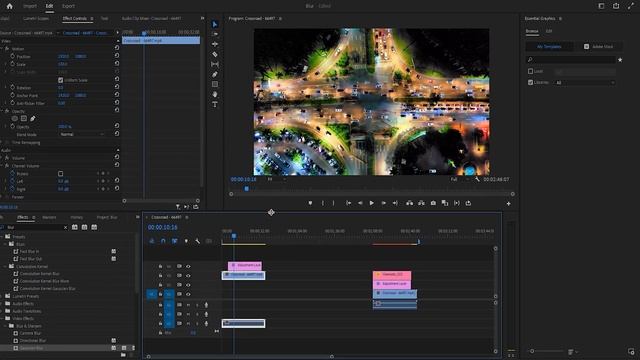Open the Markers panel tab
The image size is (640, 360).
49,218
